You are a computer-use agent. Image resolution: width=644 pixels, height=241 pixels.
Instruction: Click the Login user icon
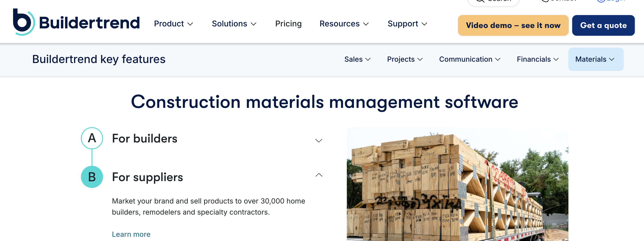tap(601, 1)
